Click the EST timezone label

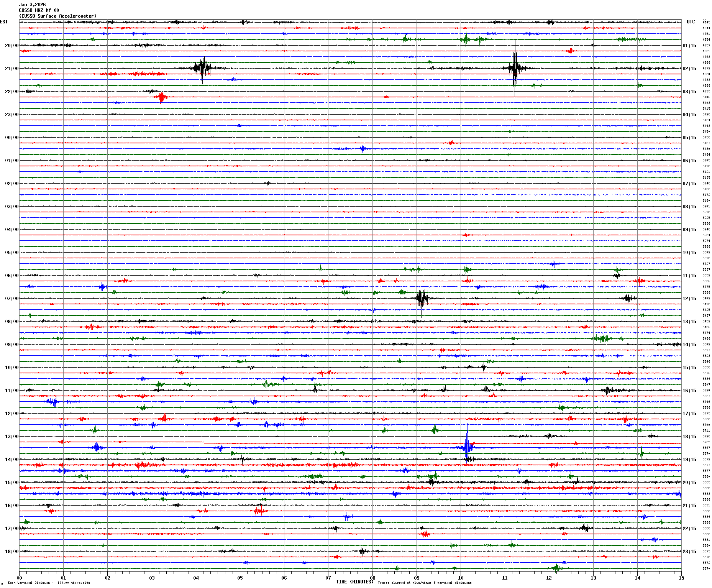[4, 22]
